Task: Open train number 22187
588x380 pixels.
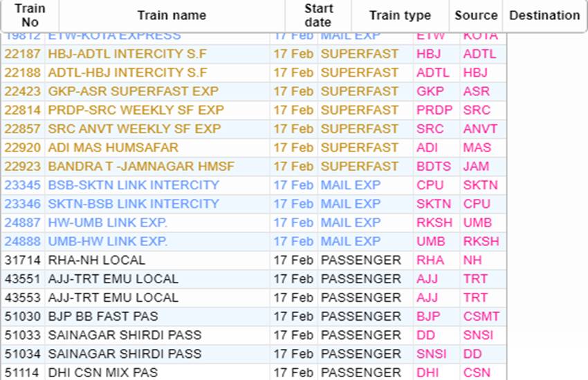Action: (x=23, y=54)
